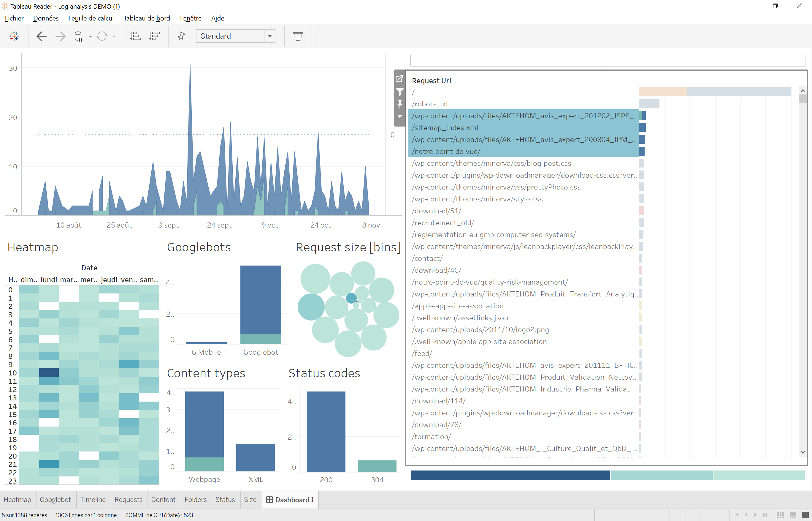Enter presentation mode
This screenshot has width=812, height=521.
coord(297,36)
